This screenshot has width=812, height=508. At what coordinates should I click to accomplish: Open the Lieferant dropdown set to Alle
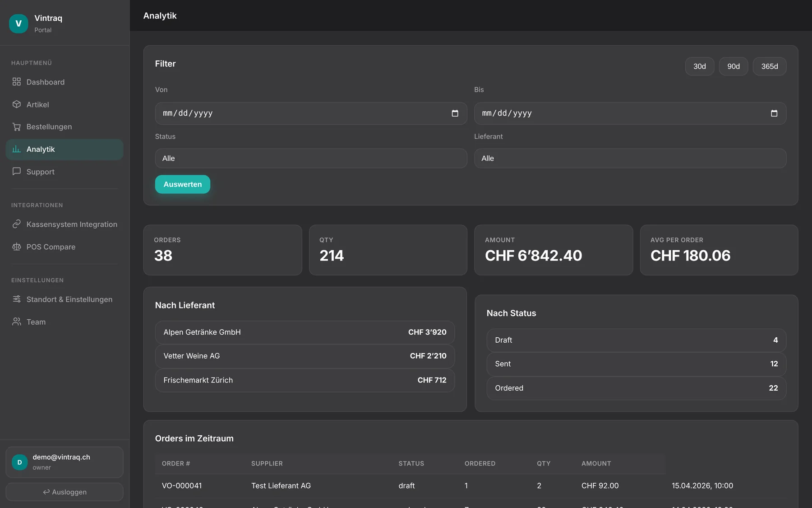[x=630, y=158]
